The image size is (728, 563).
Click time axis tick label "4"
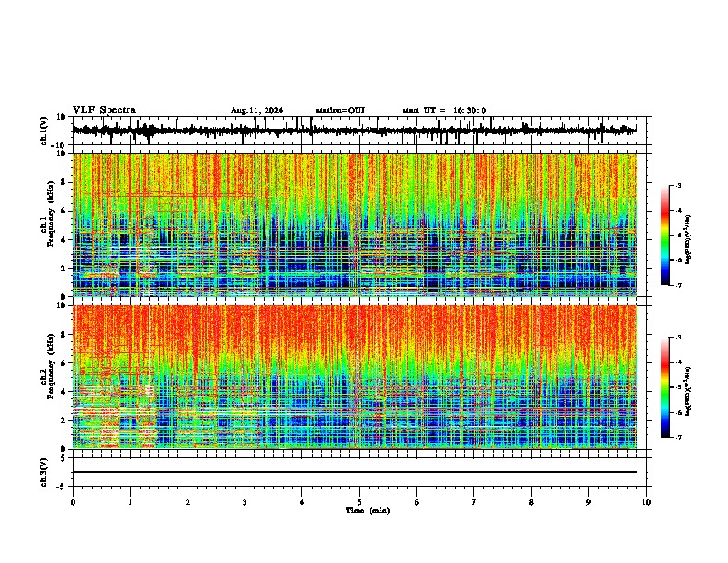[x=302, y=502]
